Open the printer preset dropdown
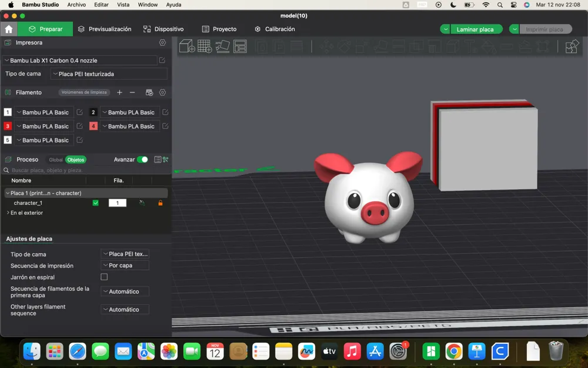588x368 pixels. point(80,60)
